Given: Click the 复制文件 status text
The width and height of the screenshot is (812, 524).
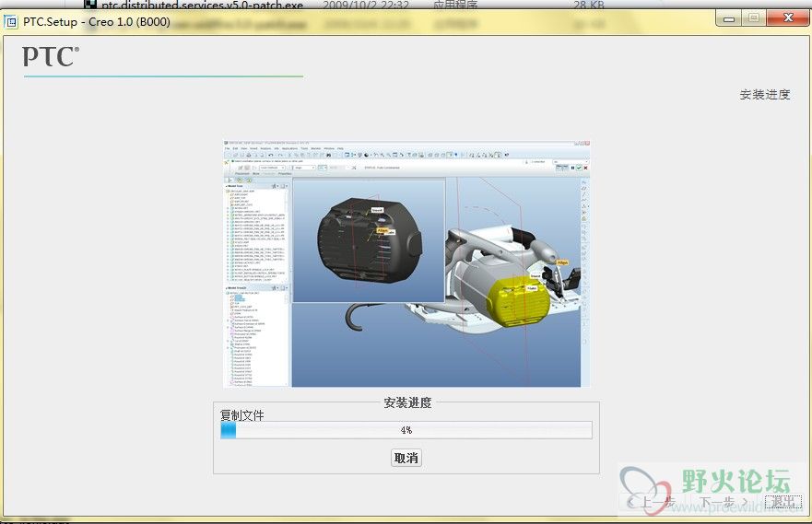Looking at the screenshot, I should pyautogui.click(x=241, y=414).
